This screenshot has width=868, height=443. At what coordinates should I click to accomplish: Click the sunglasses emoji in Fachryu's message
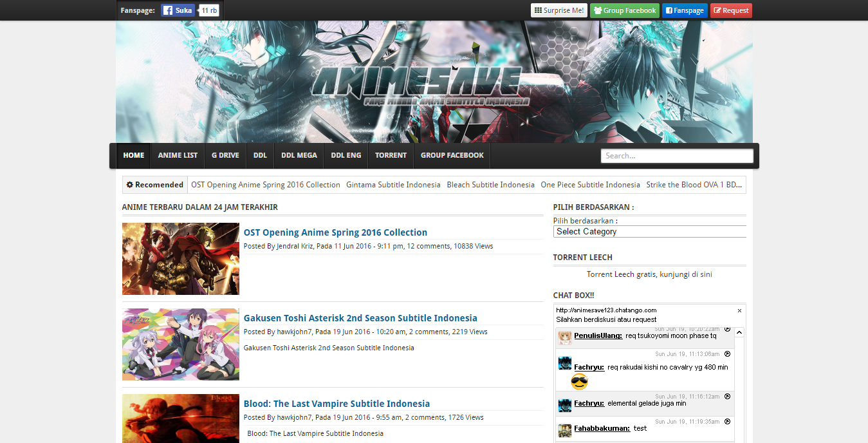pos(579,382)
